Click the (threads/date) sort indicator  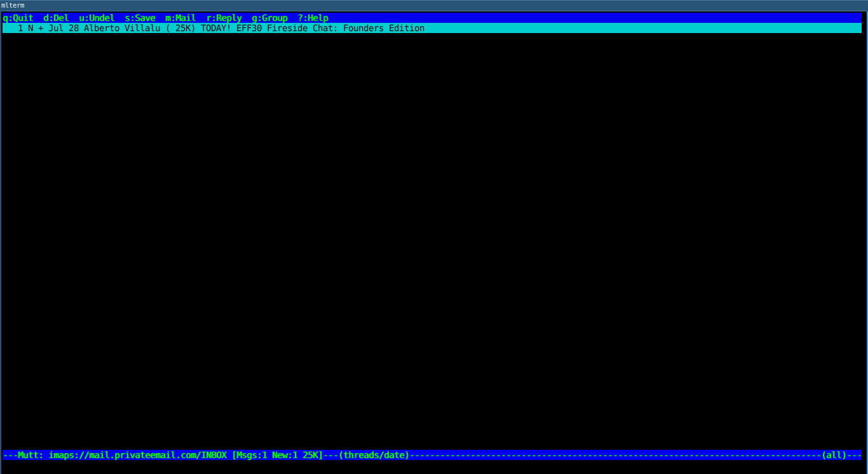tap(374, 455)
